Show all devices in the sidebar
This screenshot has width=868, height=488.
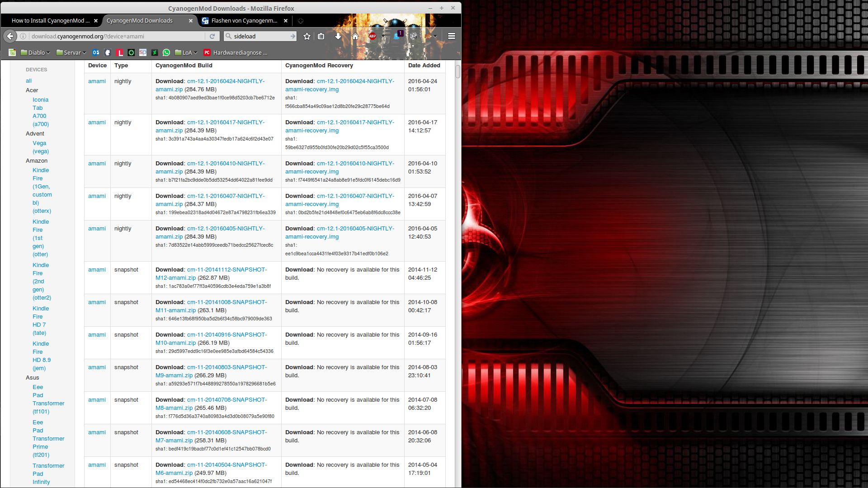29,81
